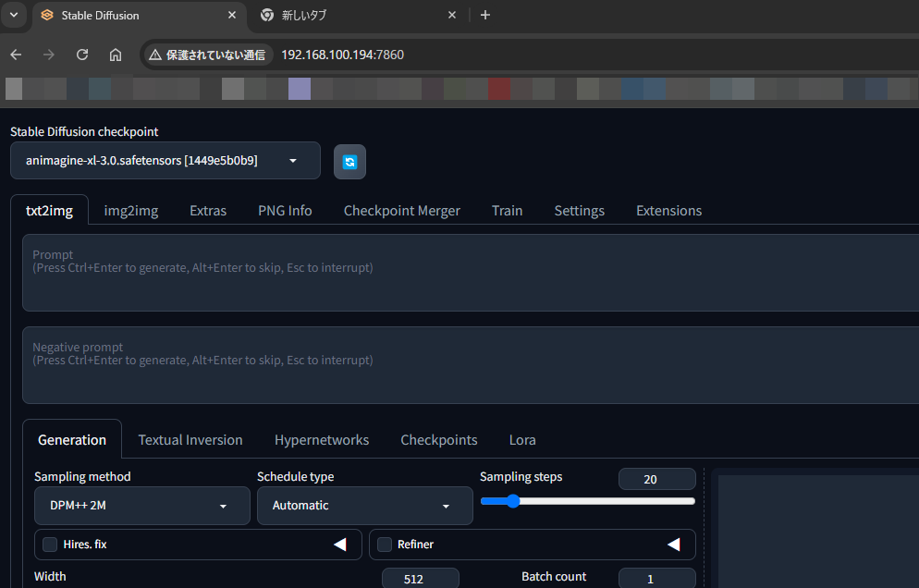Open the Stable Diffusion checkpoint dropdown
This screenshot has width=919, height=588.
pyautogui.click(x=165, y=161)
